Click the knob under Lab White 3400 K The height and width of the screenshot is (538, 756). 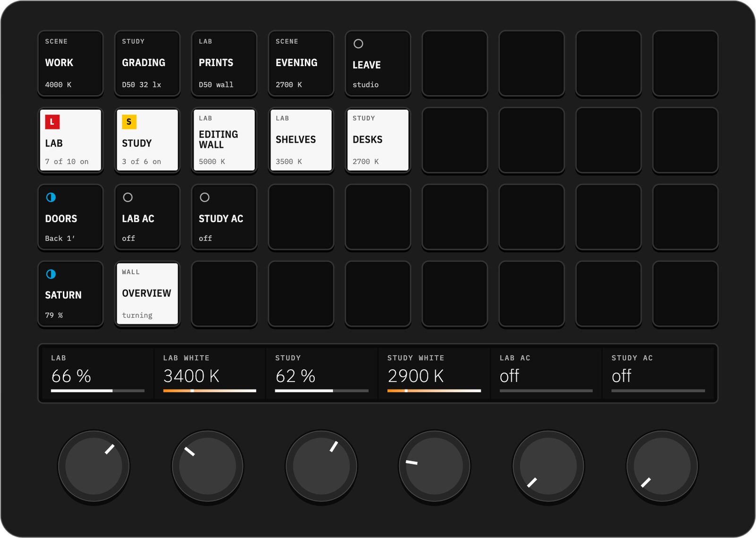[207, 466]
